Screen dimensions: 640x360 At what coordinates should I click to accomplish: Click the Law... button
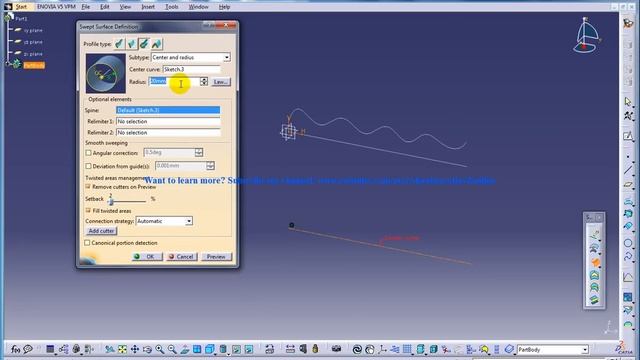click(x=221, y=82)
